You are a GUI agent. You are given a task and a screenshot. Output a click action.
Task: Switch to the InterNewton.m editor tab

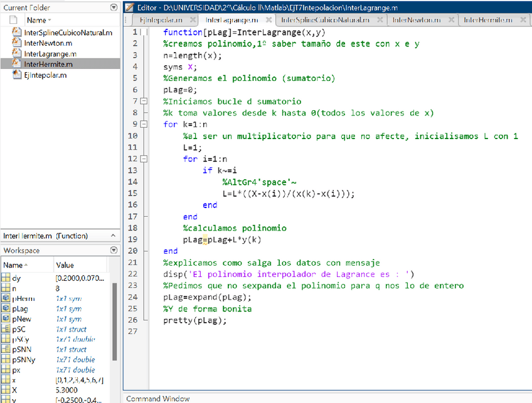417,19
